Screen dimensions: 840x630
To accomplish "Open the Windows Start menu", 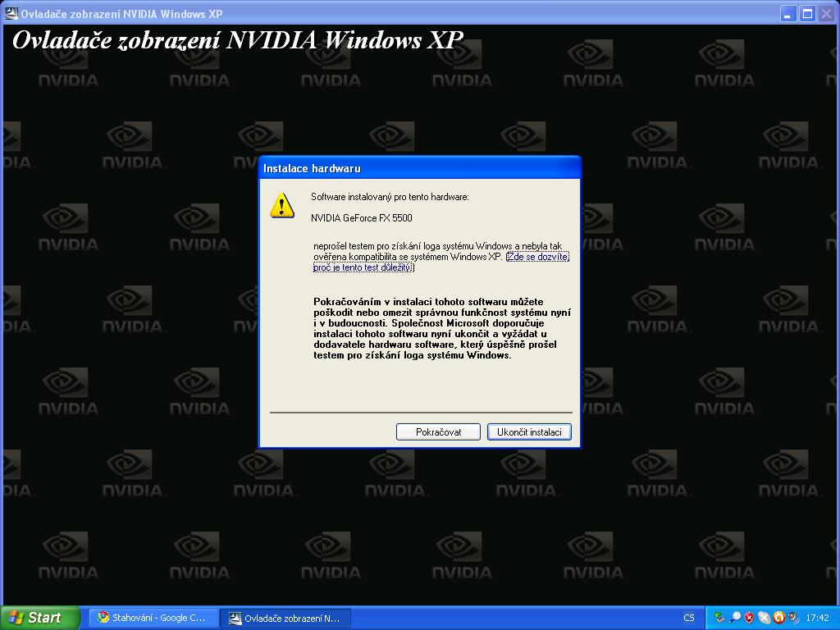I will click(x=39, y=618).
